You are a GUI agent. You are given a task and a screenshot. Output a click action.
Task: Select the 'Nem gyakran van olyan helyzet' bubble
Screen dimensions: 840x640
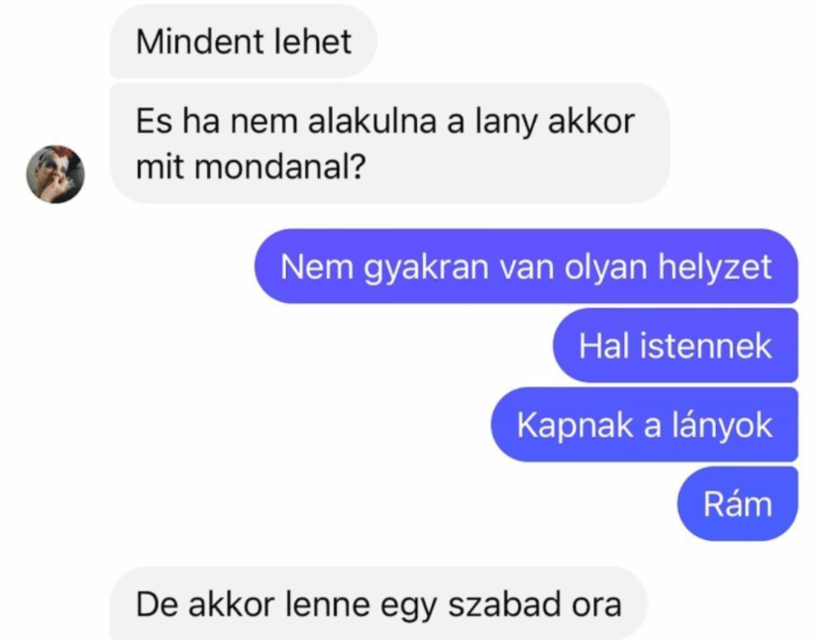[526, 267]
